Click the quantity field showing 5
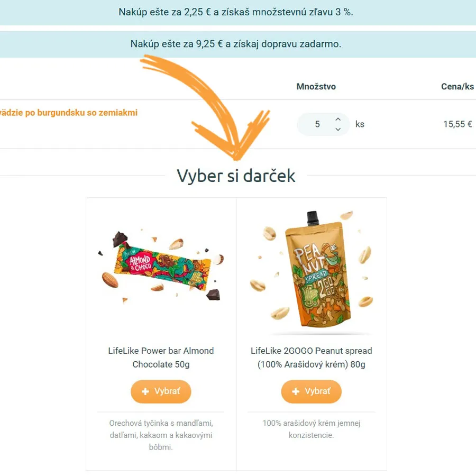This screenshot has width=476, height=476. [323, 124]
